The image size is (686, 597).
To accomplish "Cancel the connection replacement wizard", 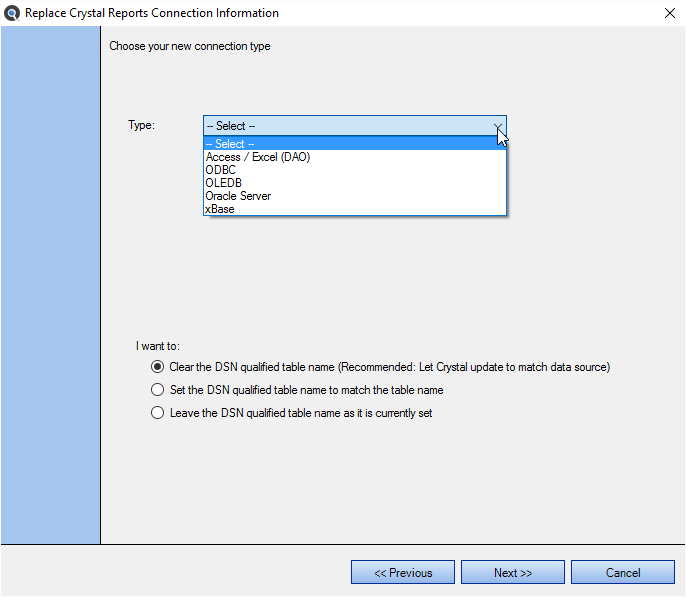I will click(x=623, y=572).
